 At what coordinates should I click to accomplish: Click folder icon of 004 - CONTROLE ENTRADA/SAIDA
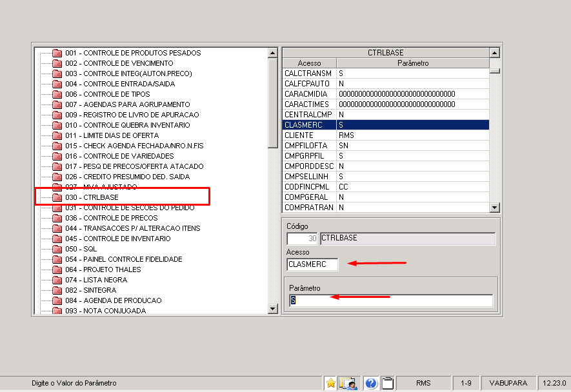[x=57, y=84]
